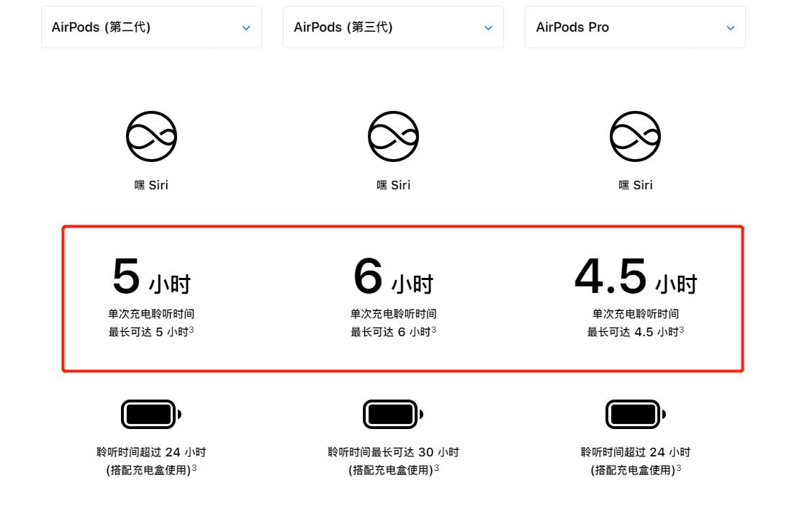Open the AirPods Pro model dropdown
Image resolution: width=802 pixels, height=532 pixels.
pos(635,27)
